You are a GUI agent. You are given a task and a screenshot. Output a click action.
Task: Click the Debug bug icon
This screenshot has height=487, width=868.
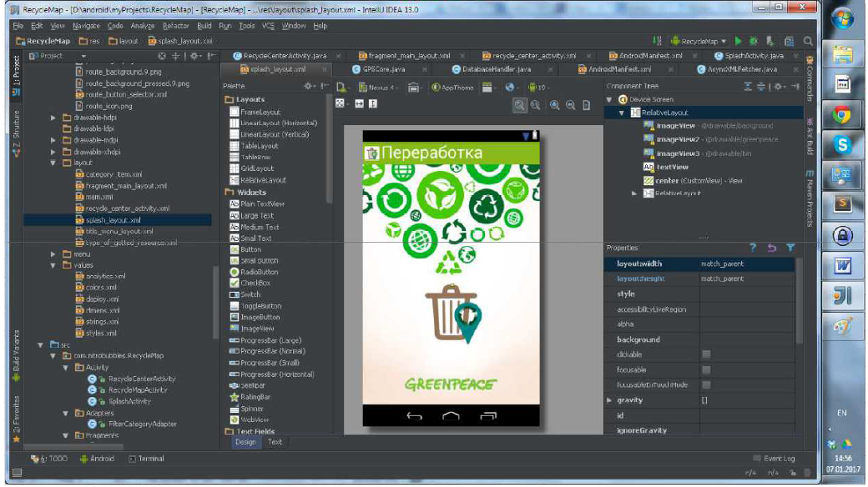754,41
